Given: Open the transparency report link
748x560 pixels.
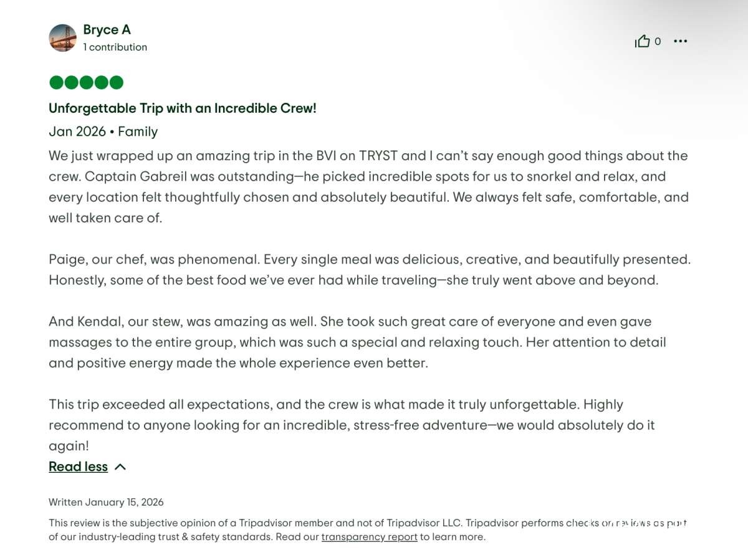Looking at the screenshot, I should [x=369, y=537].
